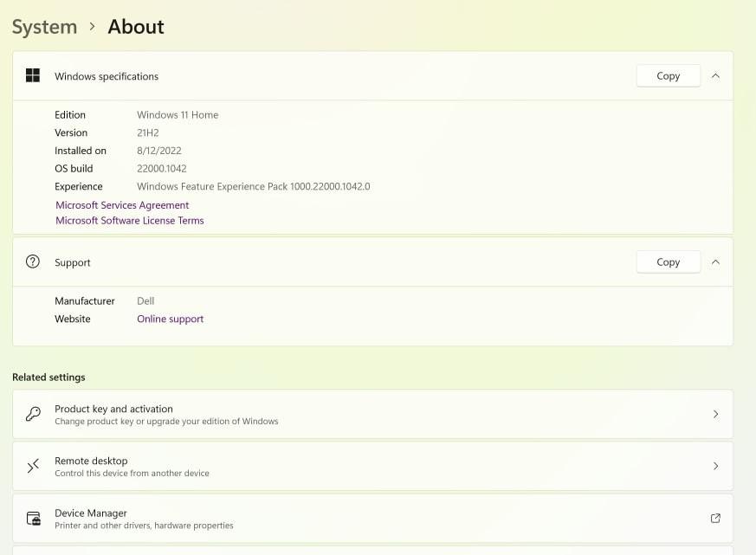The height and width of the screenshot is (555, 756).
Task: Select the Windows 11 Home edition text
Action: (178, 115)
